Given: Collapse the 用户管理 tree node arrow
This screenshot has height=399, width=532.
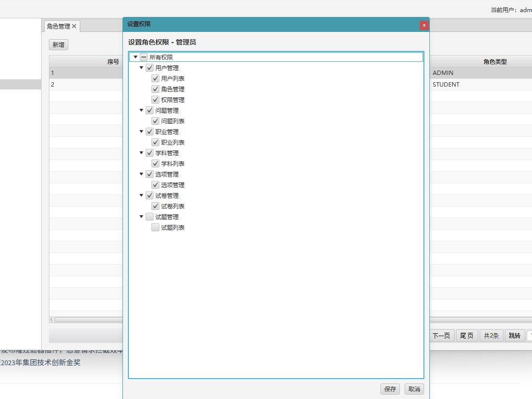Looking at the screenshot, I should point(141,68).
